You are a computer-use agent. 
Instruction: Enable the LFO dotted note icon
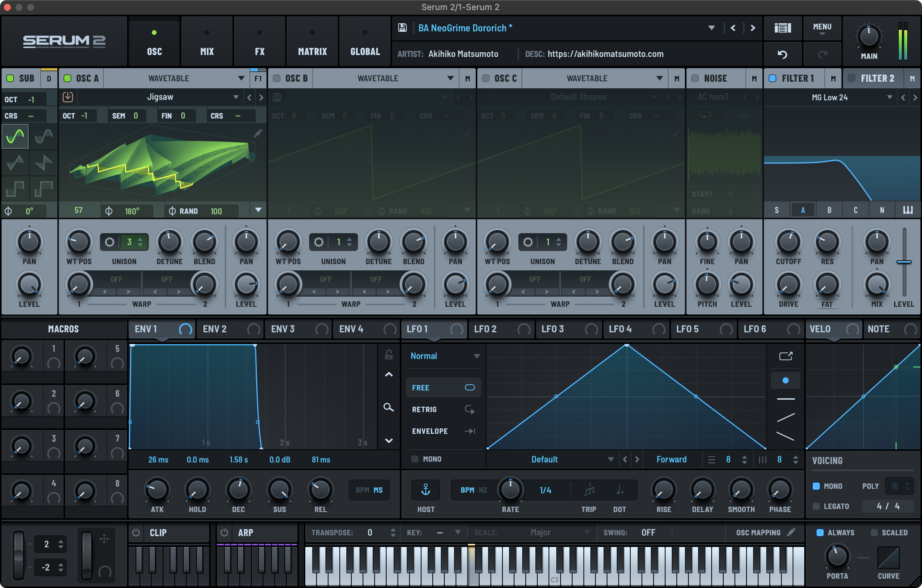pos(620,490)
